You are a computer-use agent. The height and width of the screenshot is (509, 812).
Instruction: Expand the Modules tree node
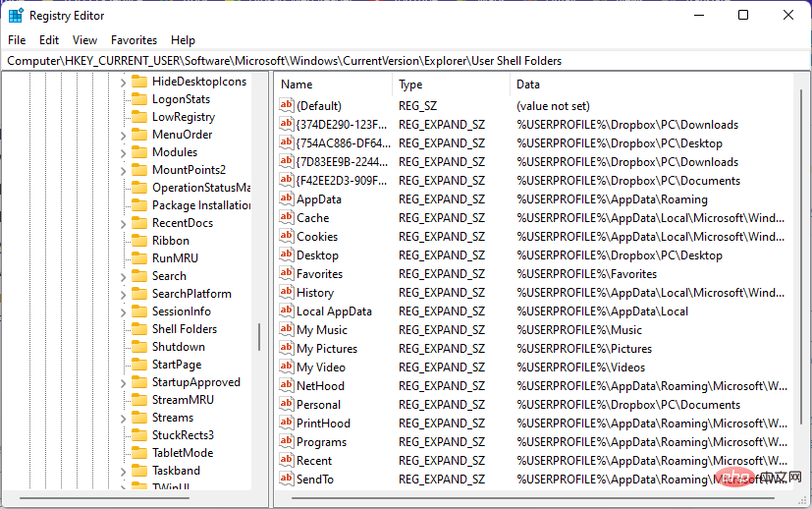pyautogui.click(x=124, y=152)
